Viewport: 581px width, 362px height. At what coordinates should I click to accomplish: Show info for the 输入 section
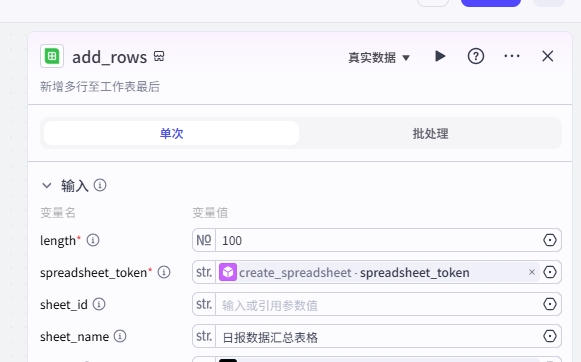pyautogui.click(x=100, y=185)
